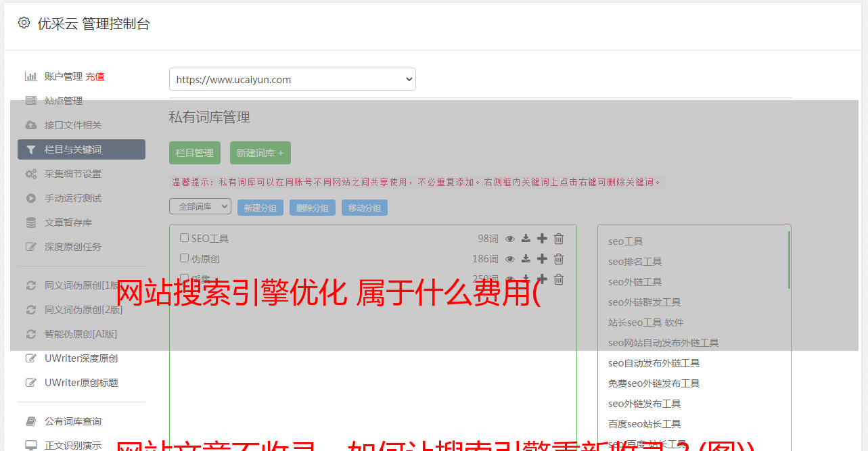The height and width of the screenshot is (451, 868).
Task: Select keyword seo网站自动发布外链工具
Action: point(664,343)
